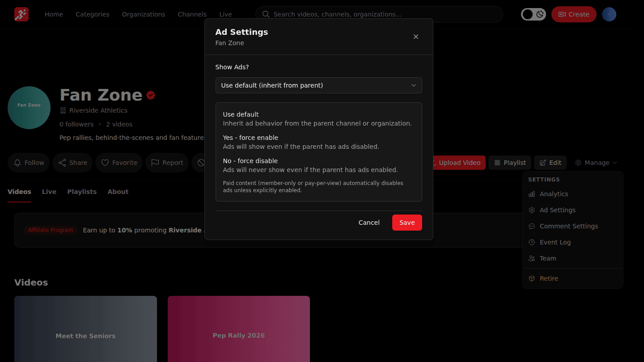Click the '2 videos' count text

(119, 124)
